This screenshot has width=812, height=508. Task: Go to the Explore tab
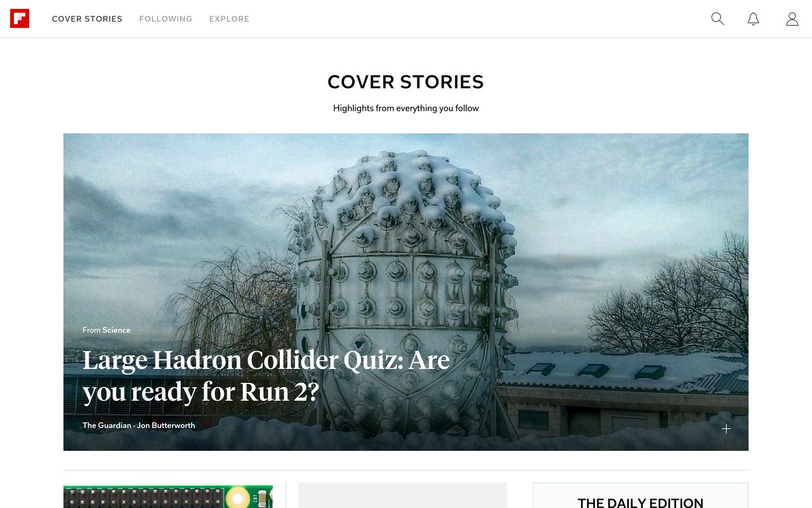coord(229,19)
